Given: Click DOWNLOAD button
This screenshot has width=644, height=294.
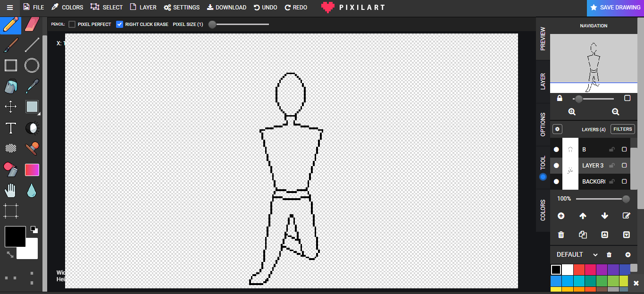Looking at the screenshot, I should [226, 8].
